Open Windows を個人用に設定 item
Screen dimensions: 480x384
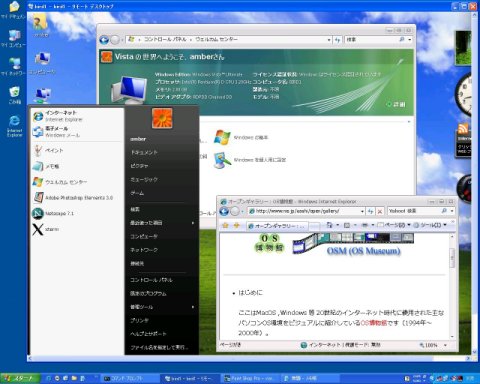tap(250, 160)
